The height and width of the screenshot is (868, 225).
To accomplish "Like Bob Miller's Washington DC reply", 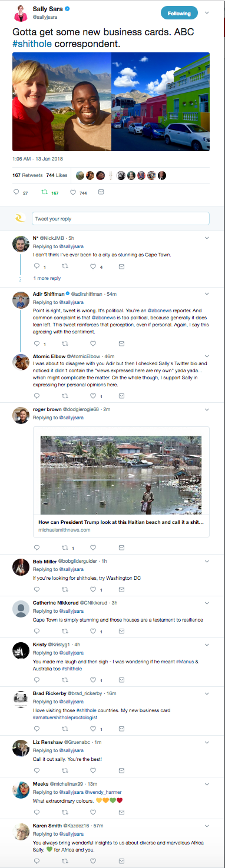I will [x=95, y=589].
